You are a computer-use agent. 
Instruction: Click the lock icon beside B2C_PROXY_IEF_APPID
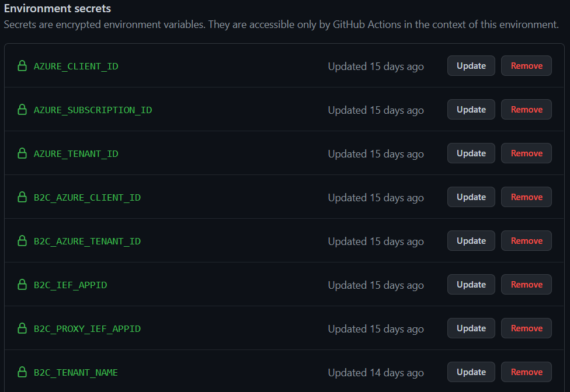tap(22, 328)
